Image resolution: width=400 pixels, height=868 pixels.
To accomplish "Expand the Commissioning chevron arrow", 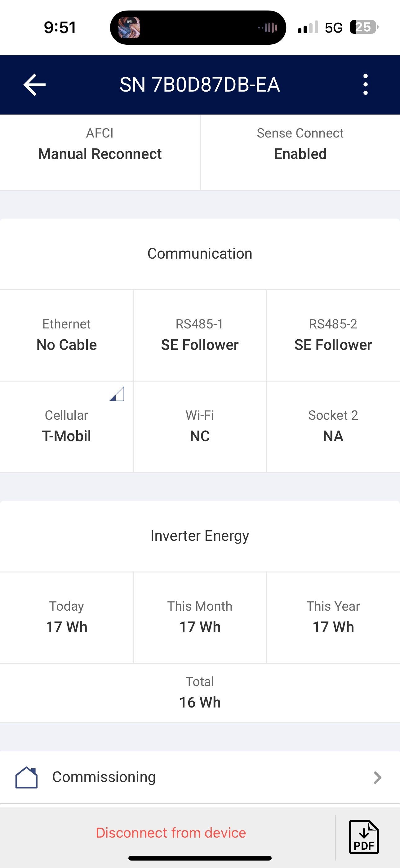I will (x=377, y=778).
